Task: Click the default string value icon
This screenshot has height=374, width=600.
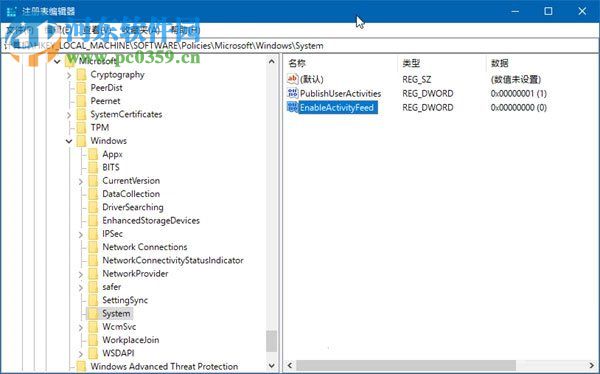Action: (x=292, y=79)
